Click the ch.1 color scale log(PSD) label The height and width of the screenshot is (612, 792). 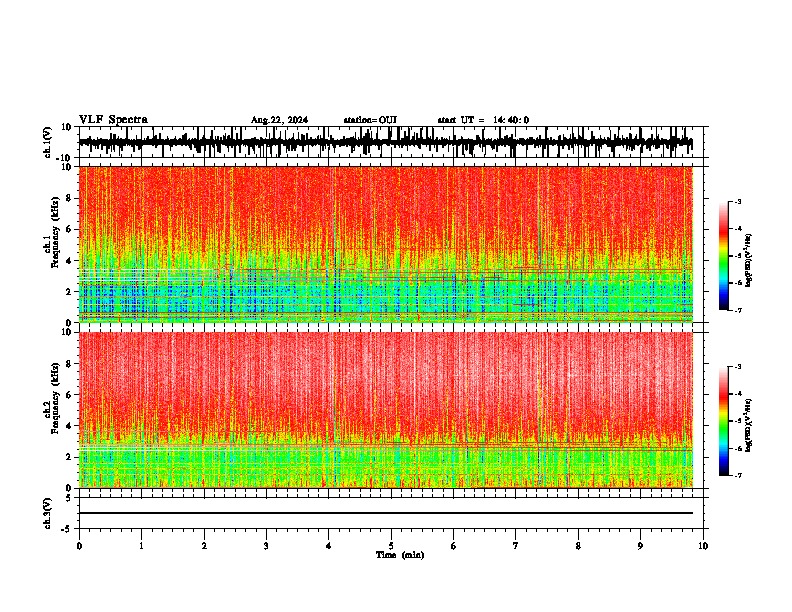(x=750, y=261)
